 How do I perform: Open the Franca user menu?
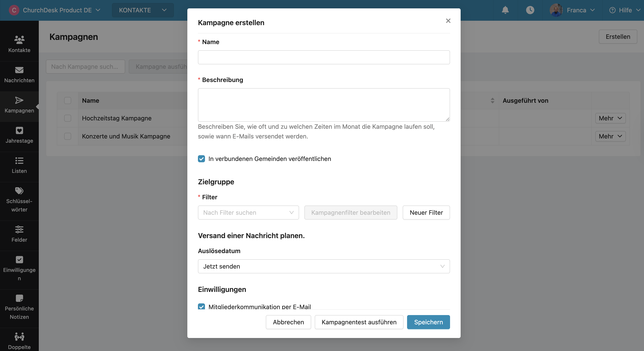[581, 10]
